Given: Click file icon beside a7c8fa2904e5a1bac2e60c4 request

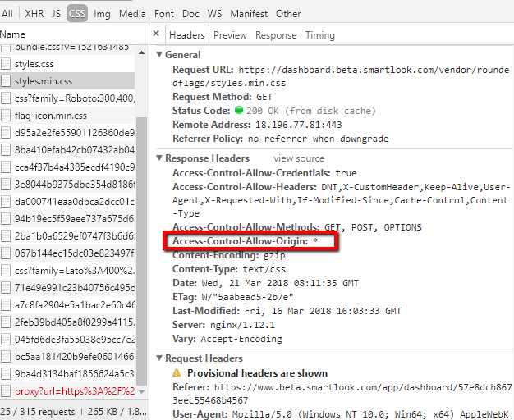Looking at the screenshot, I should point(6,305).
